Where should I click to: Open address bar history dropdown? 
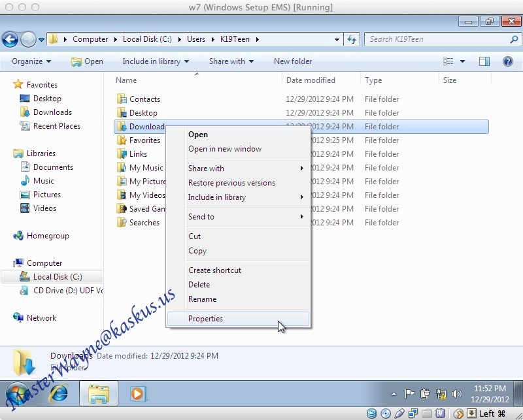[x=337, y=39]
